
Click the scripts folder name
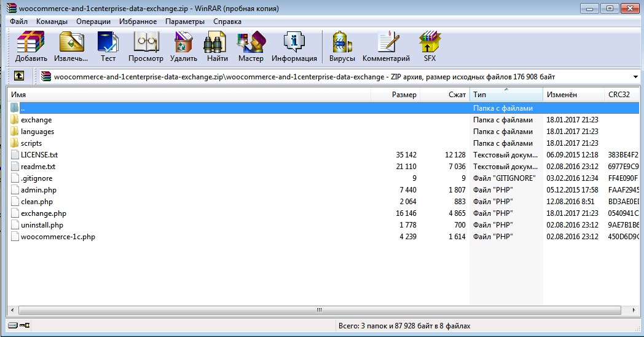click(31, 143)
